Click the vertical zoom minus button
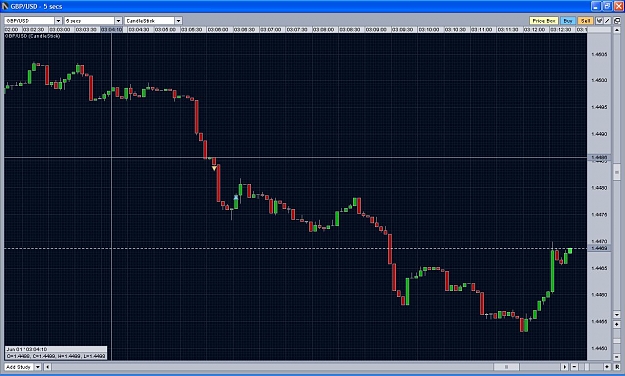The height and width of the screenshot is (376, 625). (x=617, y=356)
